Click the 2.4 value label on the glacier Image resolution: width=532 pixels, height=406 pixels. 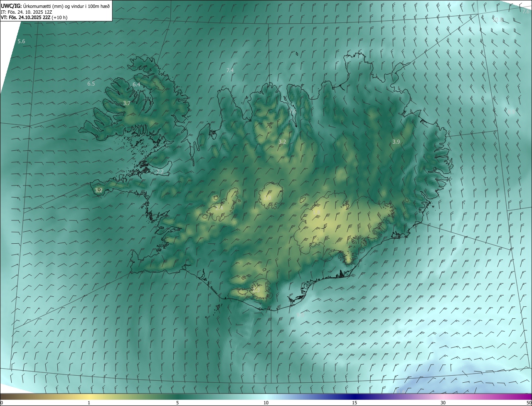tap(219, 208)
